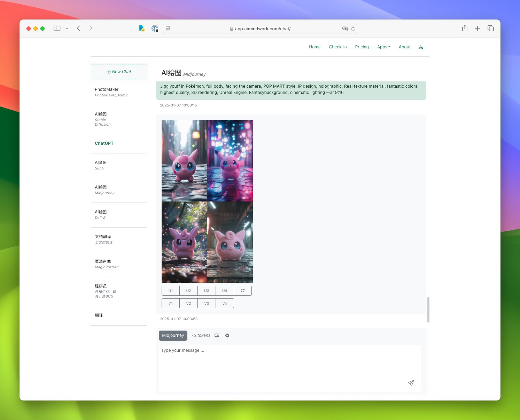Toggle the Safari sidebar icon

[57, 28]
